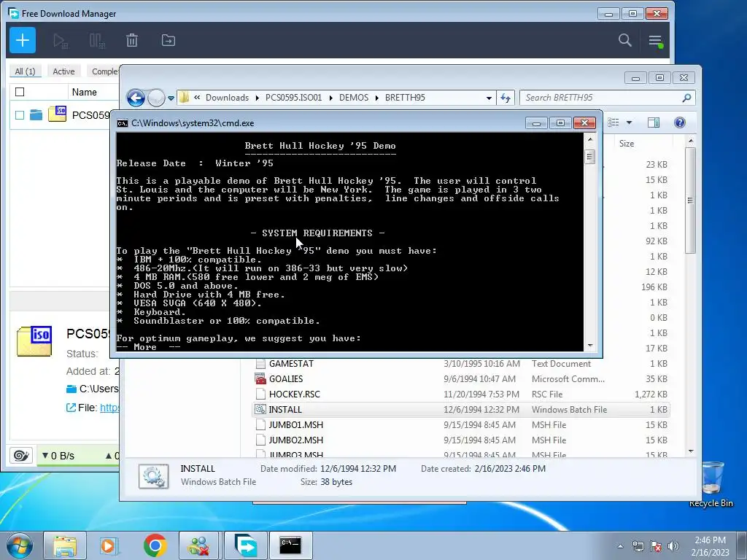Image resolution: width=747 pixels, height=560 pixels.
Task: Click the cmd window scroll down arrow
Action: 590,346
